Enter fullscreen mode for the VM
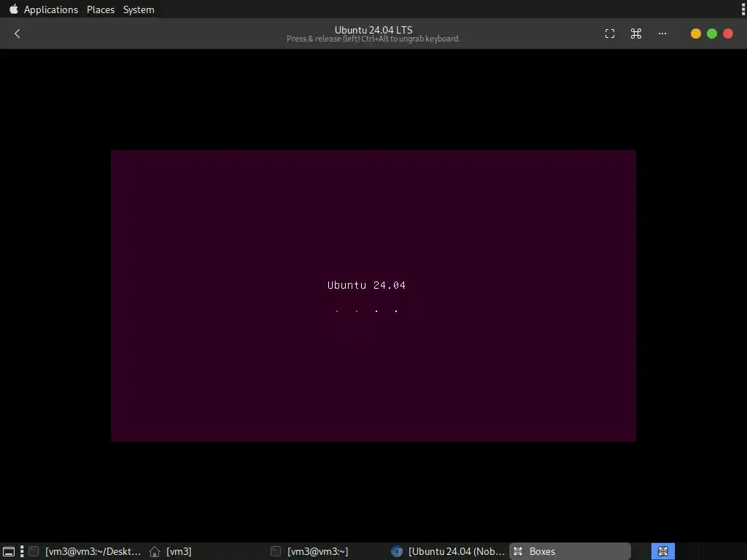 coord(610,34)
